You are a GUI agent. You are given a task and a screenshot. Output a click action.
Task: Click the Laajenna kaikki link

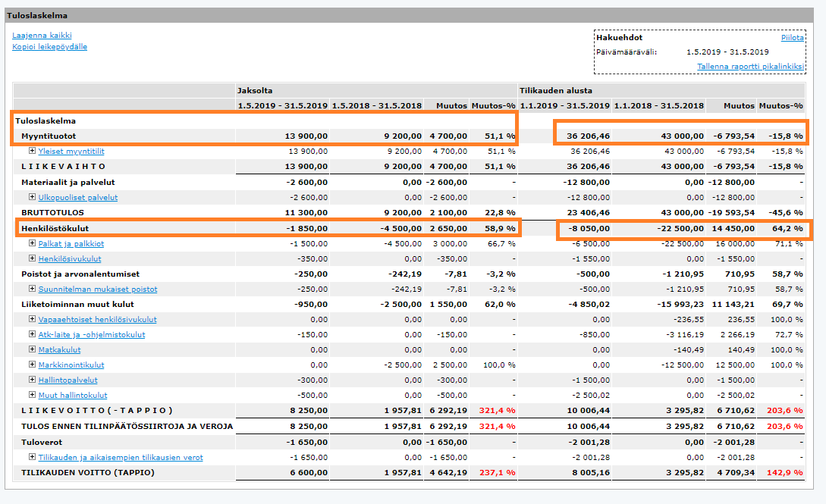click(x=42, y=36)
